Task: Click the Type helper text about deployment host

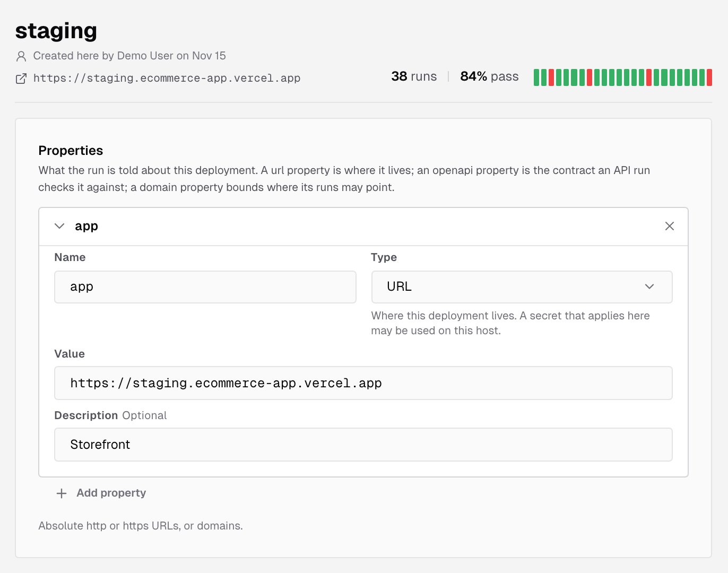Action: pos(510,323)
